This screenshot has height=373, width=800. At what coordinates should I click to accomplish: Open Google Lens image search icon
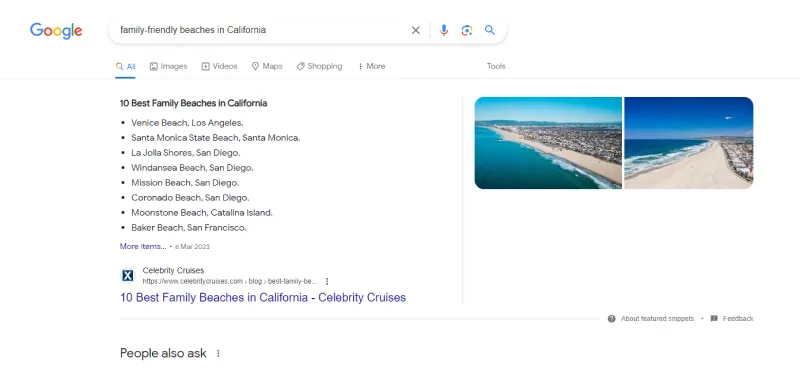coord(467,30)
